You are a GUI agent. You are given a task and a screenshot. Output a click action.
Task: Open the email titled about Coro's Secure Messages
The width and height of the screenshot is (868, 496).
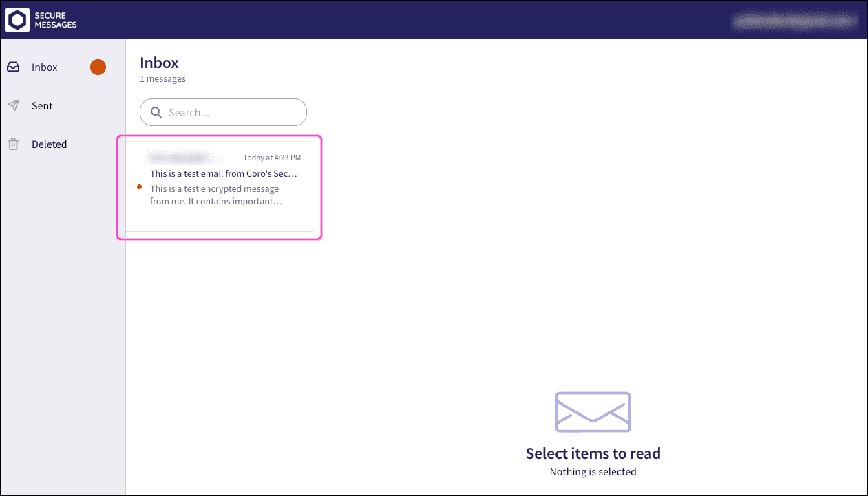(x=224, y=173)
